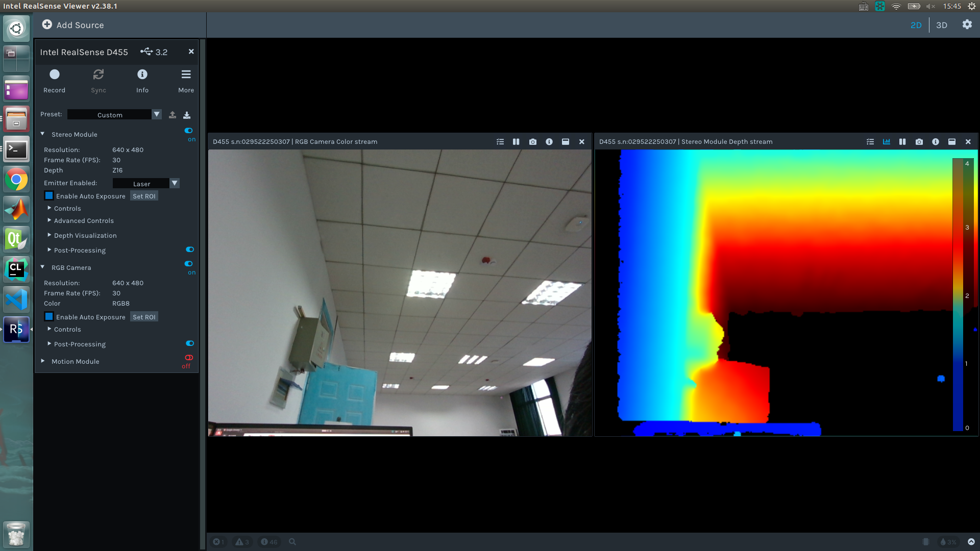Click the RGB Camera Color stream image
The height and width of the screenshot is (551, 980).
pos(400,293)
